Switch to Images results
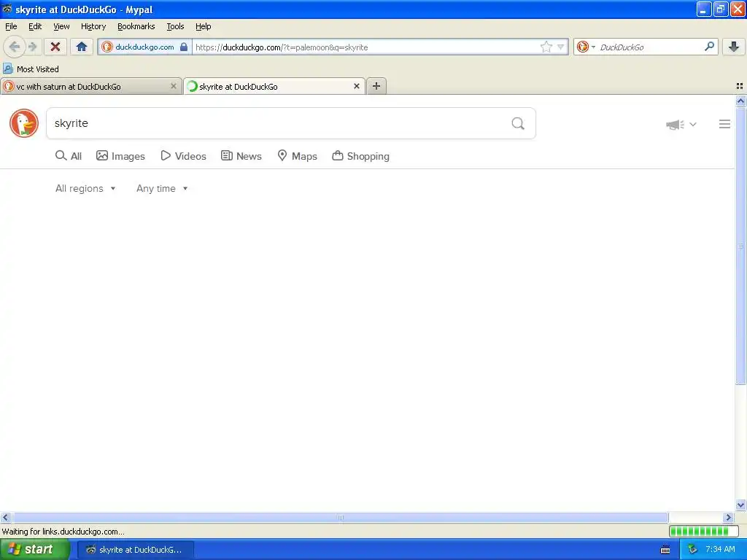Screen dimensions: 747x560 coord(120,156)
